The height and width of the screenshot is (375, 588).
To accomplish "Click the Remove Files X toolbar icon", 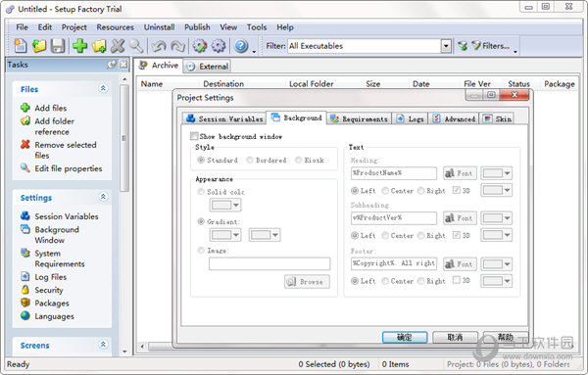I will click(x=118, y=46).
